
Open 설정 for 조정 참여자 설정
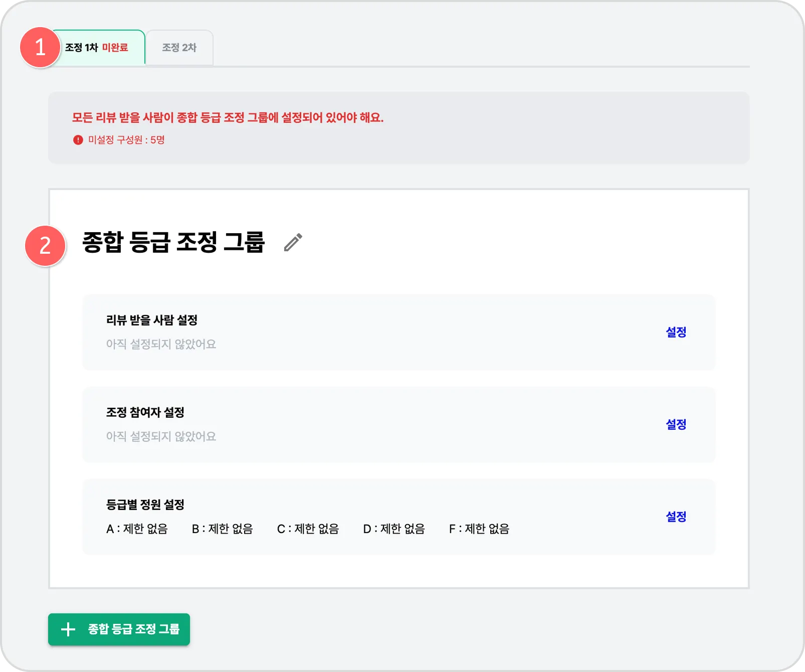coord(676,424)
